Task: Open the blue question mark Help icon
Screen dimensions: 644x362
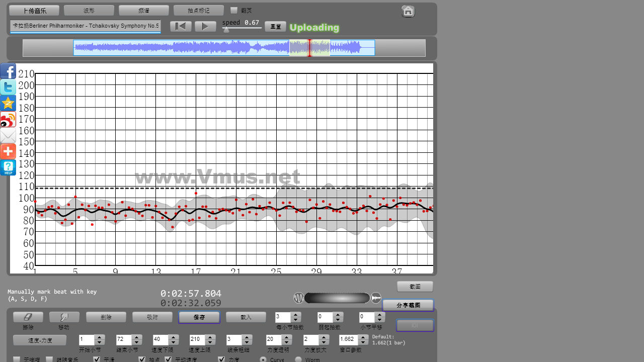Action: [8, 168]
